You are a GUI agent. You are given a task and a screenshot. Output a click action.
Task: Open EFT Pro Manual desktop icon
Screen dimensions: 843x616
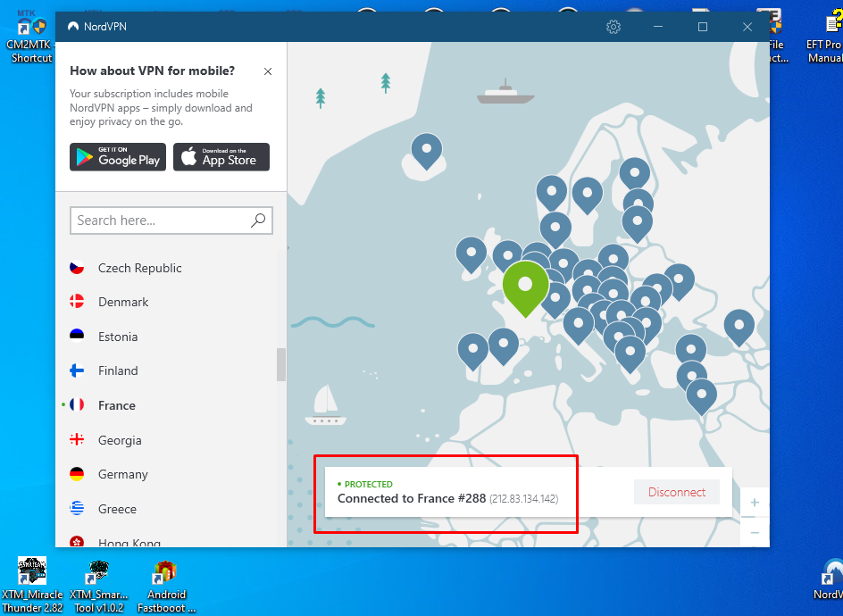(825, 36)
